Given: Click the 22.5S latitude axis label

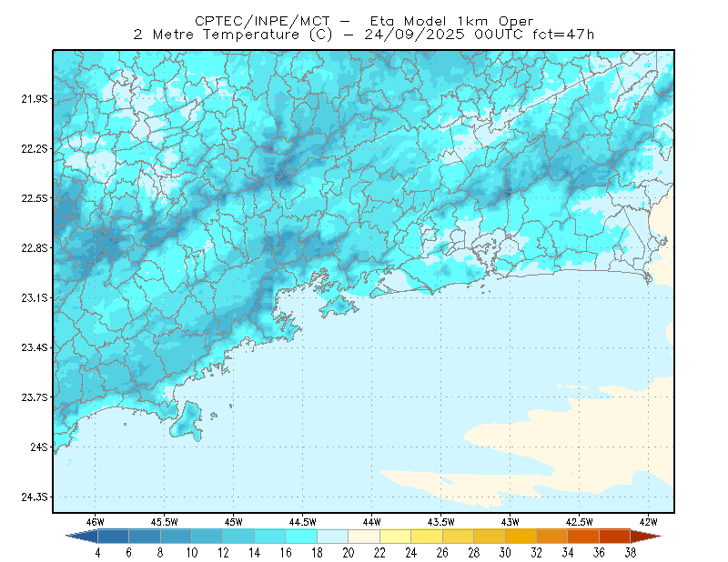Looking at the screenshot, I should point(35,198).
